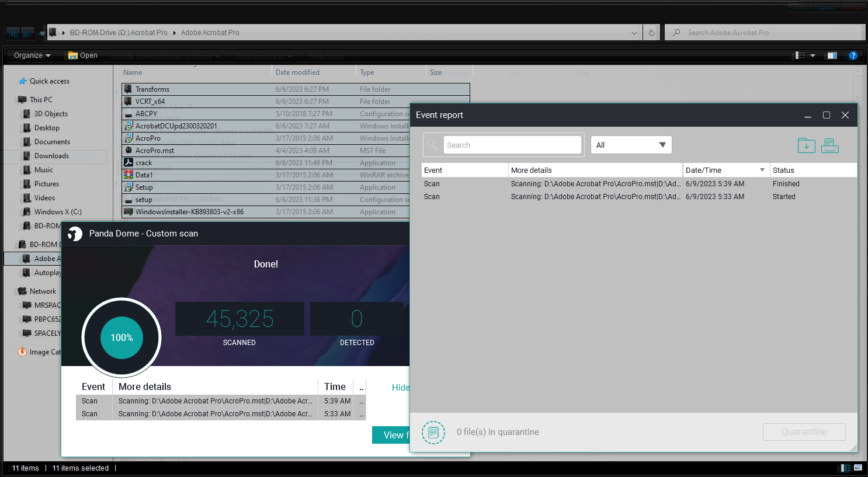
Task: Select This PC in the sidebar
Action: coord(41,100)
